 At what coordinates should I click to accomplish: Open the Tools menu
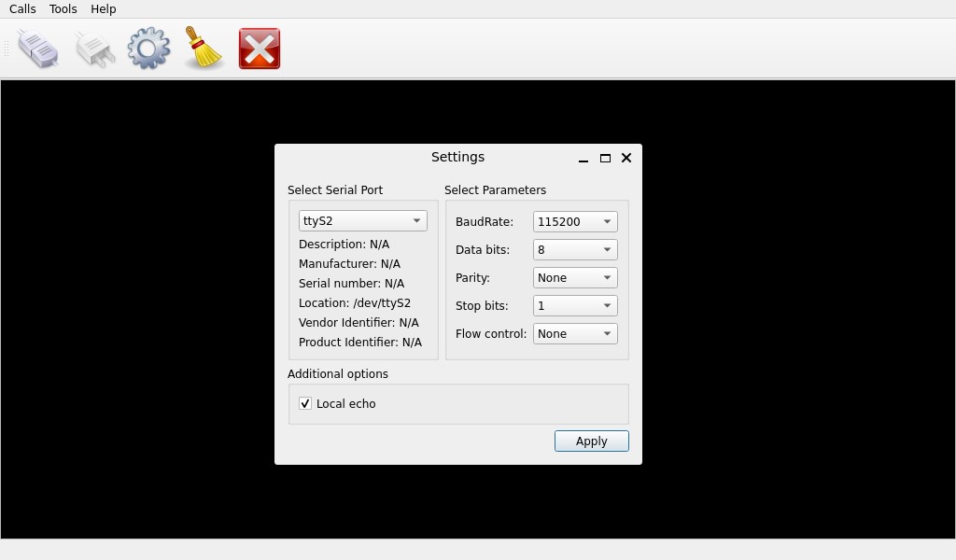(63, 9)
